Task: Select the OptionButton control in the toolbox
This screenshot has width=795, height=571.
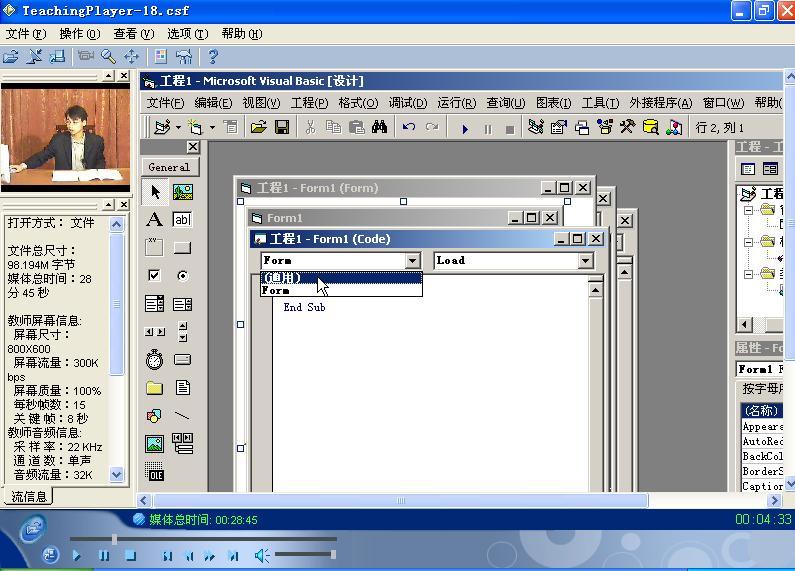Action: tap(182, 276)
